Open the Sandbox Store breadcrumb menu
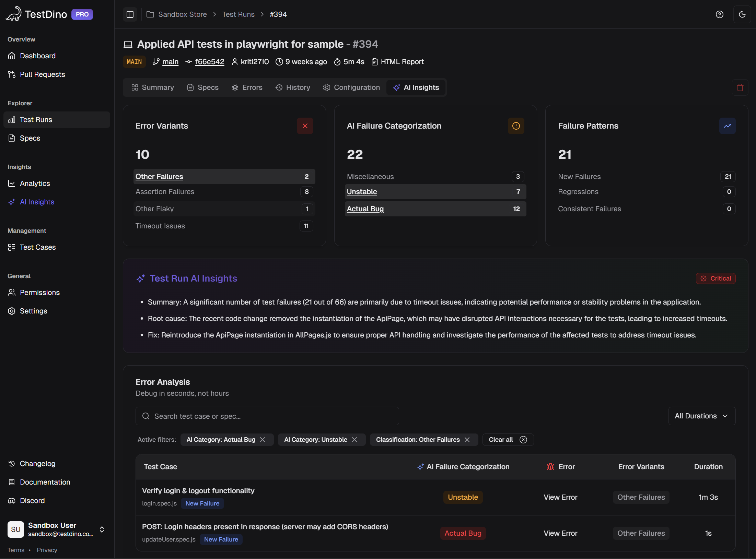Image resolution: width=756 pixels, height=559 pixels. [x=182, y=14]
